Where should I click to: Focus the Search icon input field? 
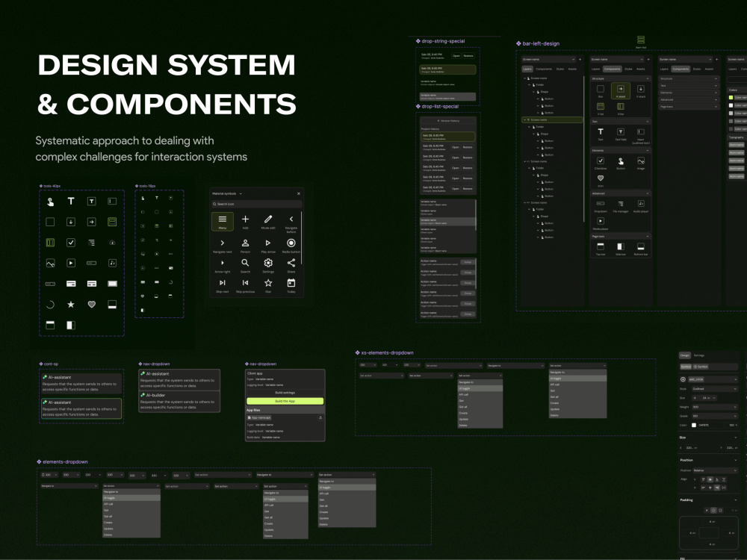click(x=256, y=204)
